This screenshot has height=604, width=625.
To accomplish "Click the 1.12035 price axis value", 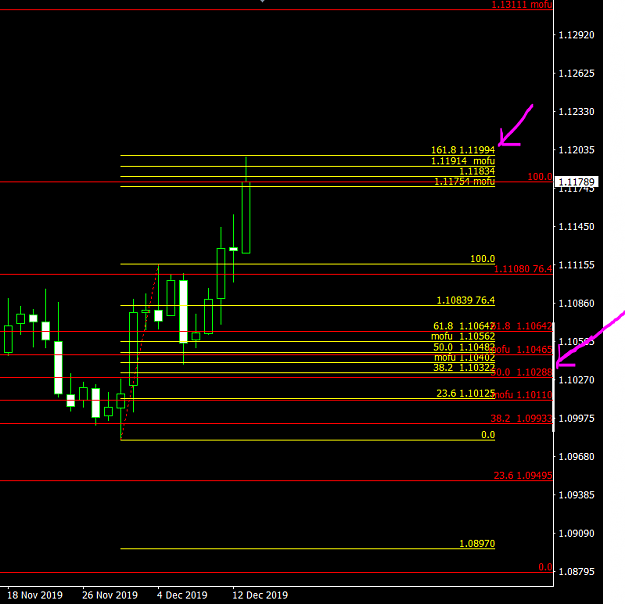I will [x=576, y=150].
